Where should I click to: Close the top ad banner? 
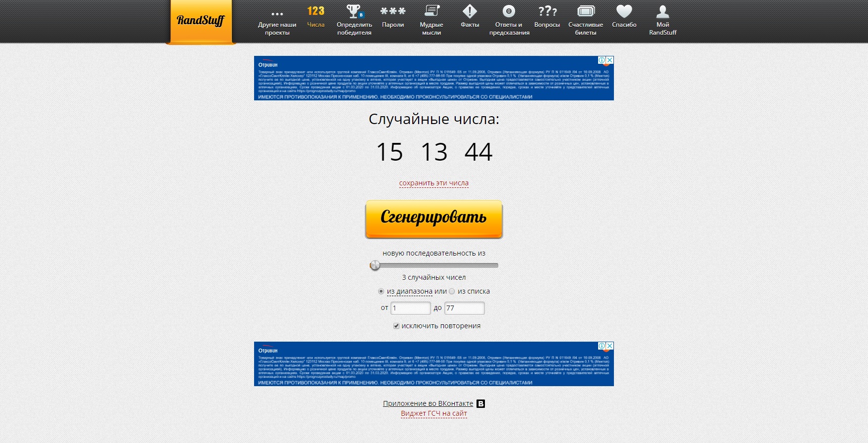[610, 60]
